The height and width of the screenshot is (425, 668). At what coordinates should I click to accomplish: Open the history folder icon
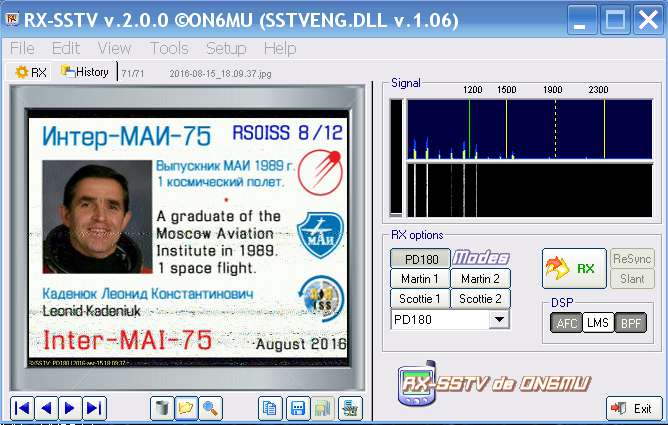[x=186, y=408]
